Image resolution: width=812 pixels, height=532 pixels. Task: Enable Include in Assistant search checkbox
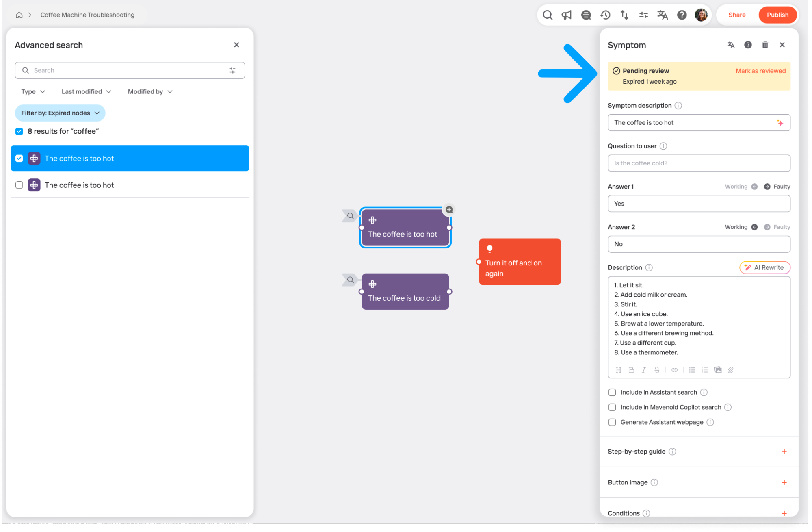612,392
